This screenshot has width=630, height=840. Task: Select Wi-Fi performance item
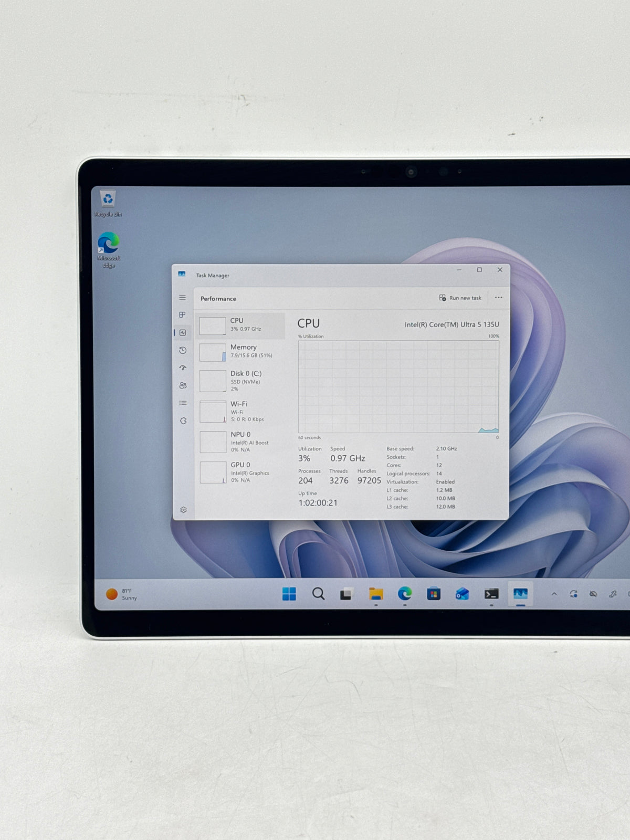tap(241, 411)
